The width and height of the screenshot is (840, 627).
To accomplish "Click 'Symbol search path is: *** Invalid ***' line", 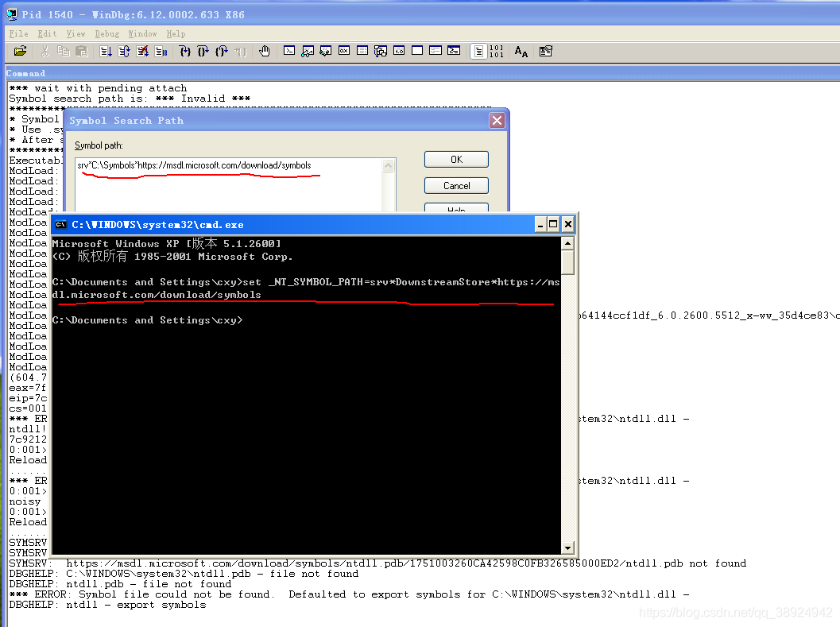I will pyautogui.click(x=130, y=99).
